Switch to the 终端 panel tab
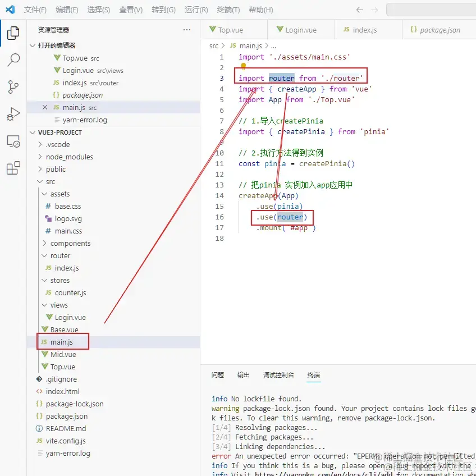 pyautogui.click(x=314, y=375)
